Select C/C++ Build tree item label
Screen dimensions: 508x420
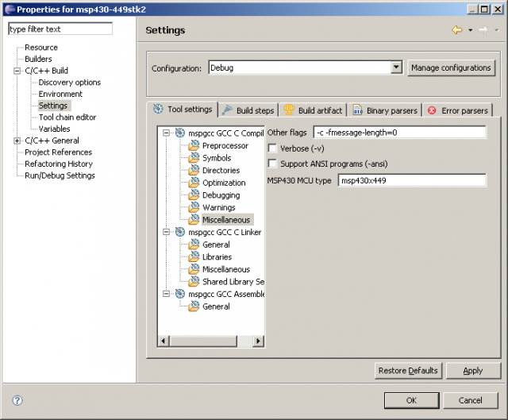click(46, 71)
